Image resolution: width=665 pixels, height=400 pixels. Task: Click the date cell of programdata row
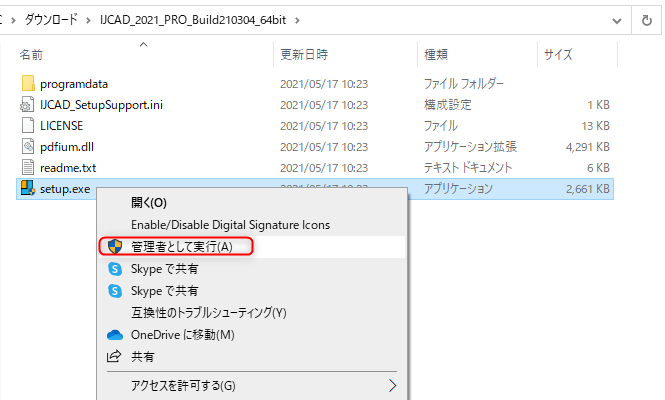[324, 84]
